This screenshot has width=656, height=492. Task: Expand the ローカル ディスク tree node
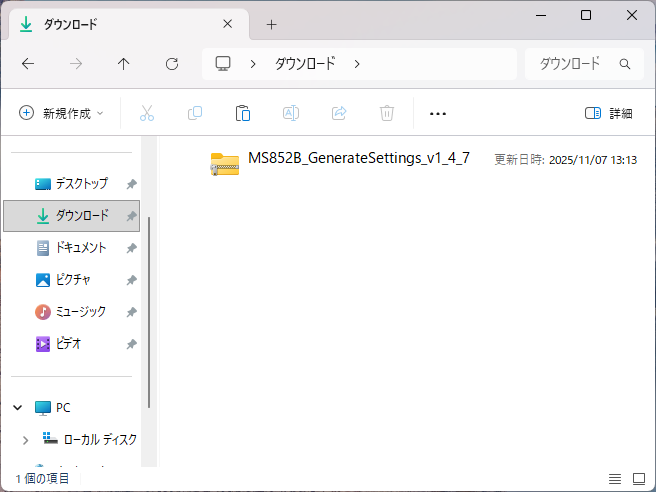pos(26,440)
